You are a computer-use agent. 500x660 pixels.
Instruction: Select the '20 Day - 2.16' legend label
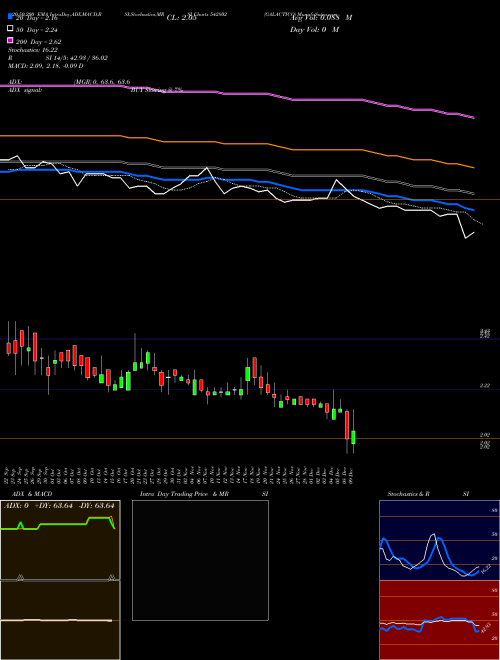tap(36, 18)
